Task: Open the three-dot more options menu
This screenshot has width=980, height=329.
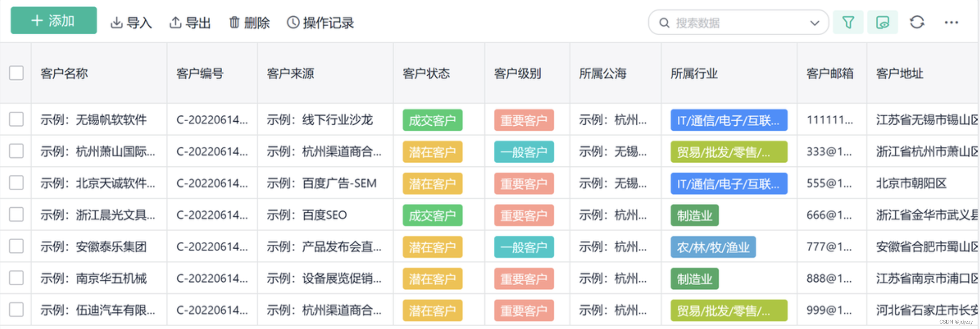Action: pos(951,22)
